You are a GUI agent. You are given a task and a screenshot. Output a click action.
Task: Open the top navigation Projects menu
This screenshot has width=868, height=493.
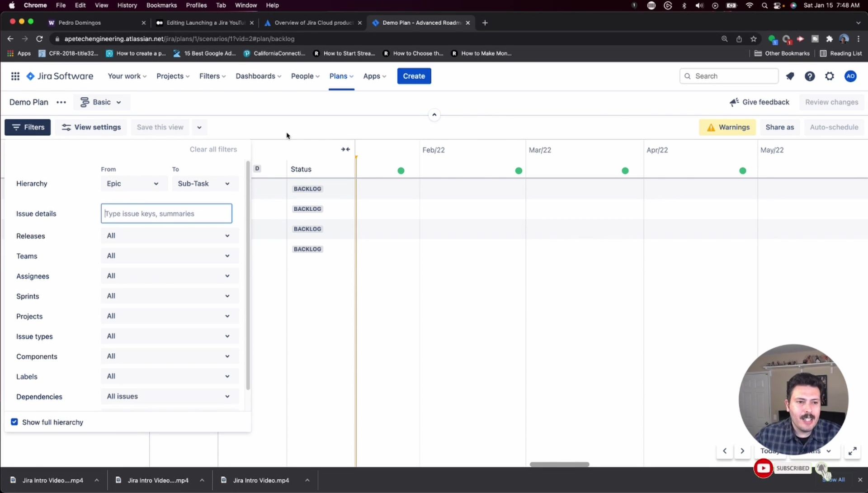(173, 76)
